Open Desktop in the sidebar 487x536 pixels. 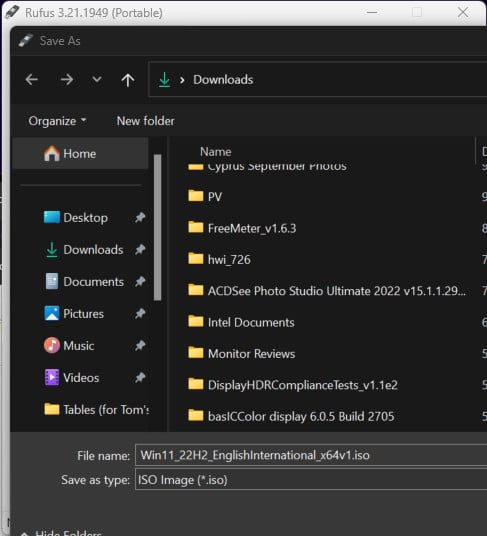(x=85, y=218)
